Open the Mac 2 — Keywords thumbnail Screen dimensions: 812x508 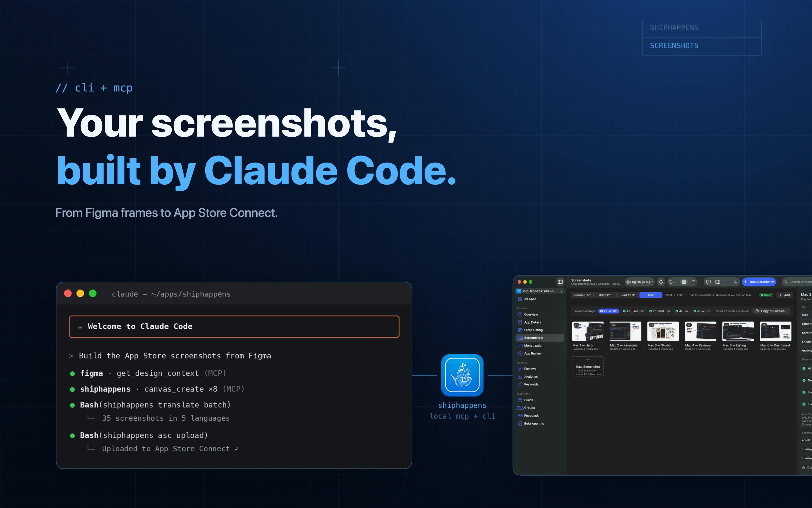tap(625, 331)
